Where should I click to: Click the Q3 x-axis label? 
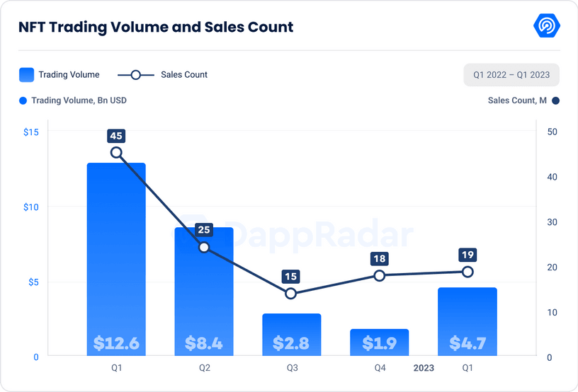click(x=291, y=368)
